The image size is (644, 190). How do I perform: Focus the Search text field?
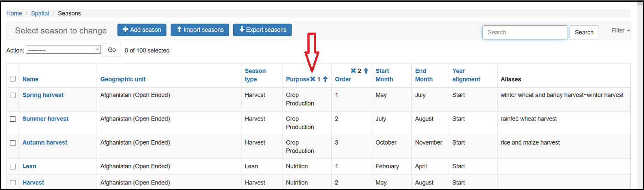[525, 32]
